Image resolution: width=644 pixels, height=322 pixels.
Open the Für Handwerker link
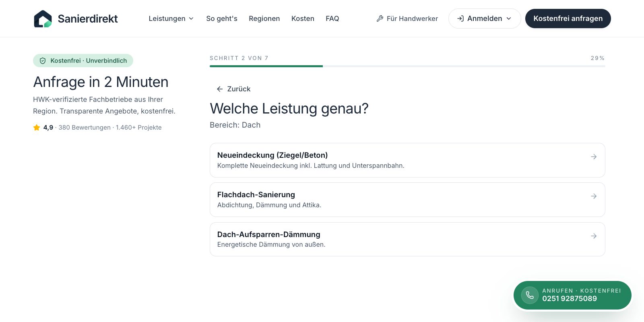[407, 19]
